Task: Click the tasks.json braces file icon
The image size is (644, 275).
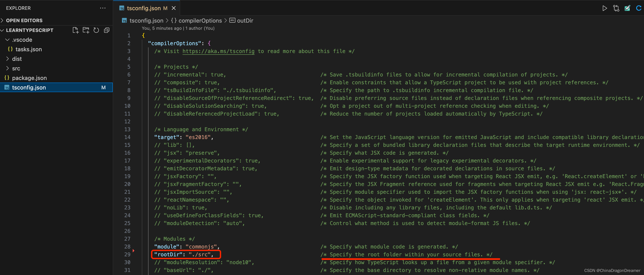Action: point(10,49)
